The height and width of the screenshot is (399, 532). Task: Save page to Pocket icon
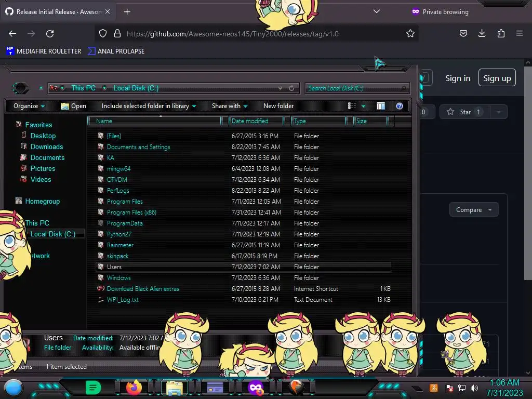(x=463, y=34)
